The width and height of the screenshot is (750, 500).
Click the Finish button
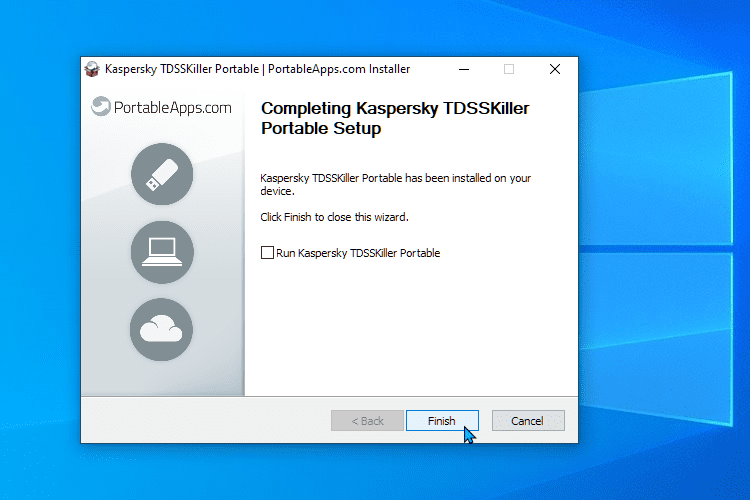(x=442, y=421)
